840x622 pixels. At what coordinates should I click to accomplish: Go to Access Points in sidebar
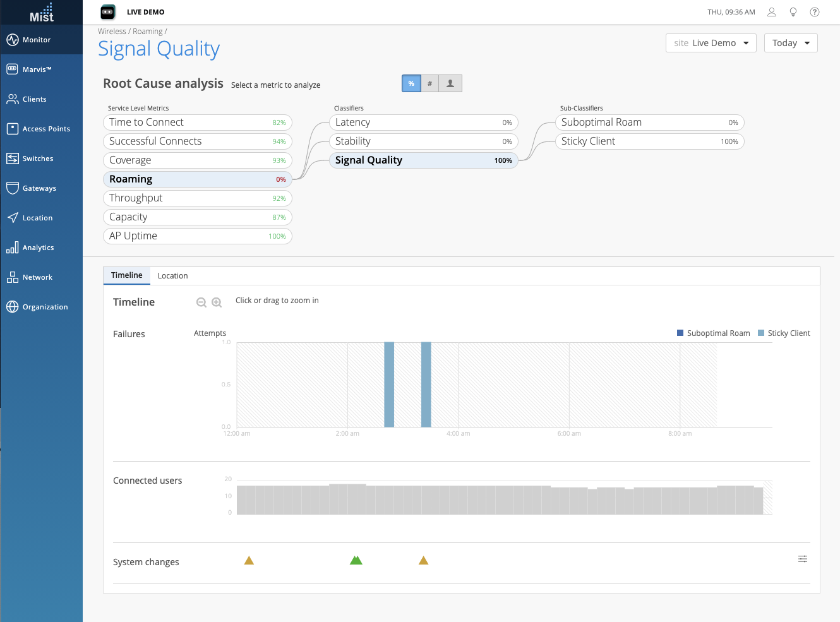45,129
